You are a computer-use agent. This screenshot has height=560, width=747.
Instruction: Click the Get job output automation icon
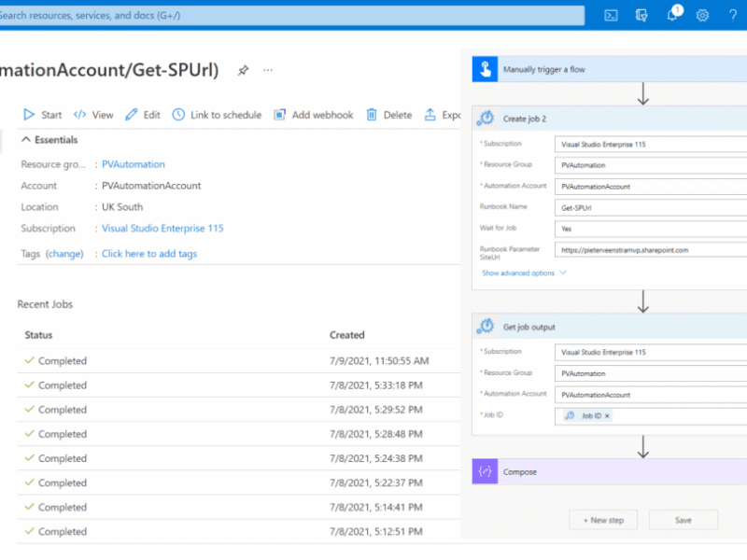tap(486, 327)
